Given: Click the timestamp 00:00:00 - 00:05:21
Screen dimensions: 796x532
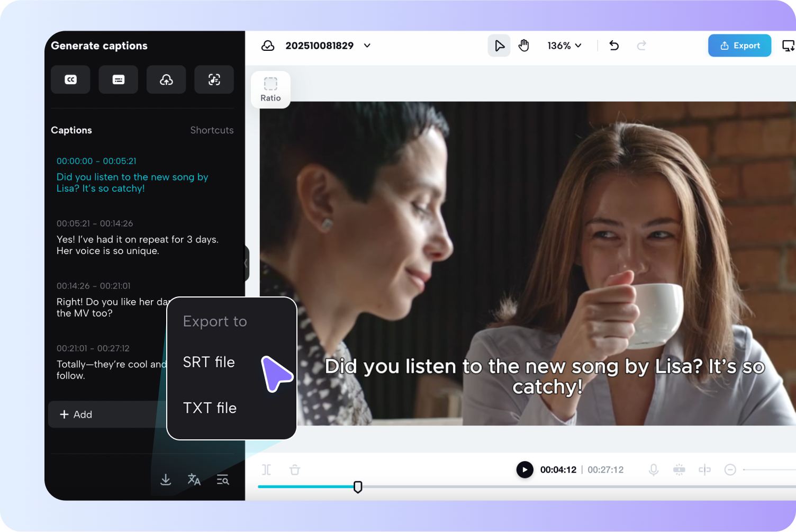Looking at the screenshot, I should (96, 161).
